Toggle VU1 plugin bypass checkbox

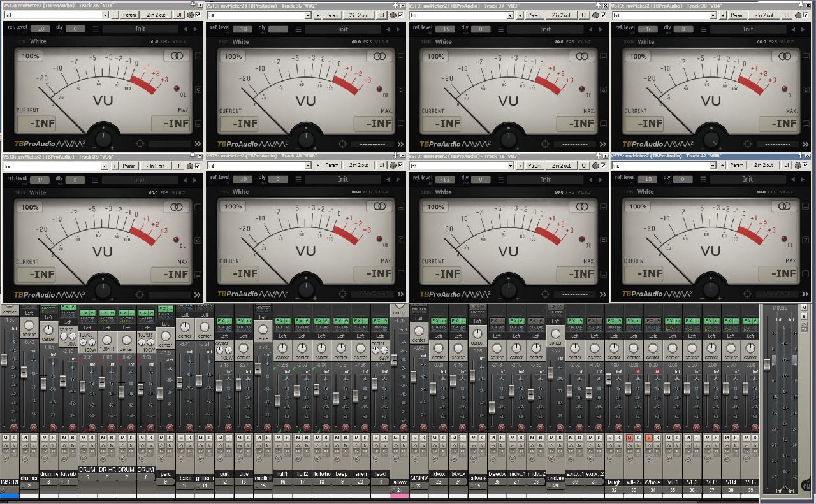(x=198, y=15)
